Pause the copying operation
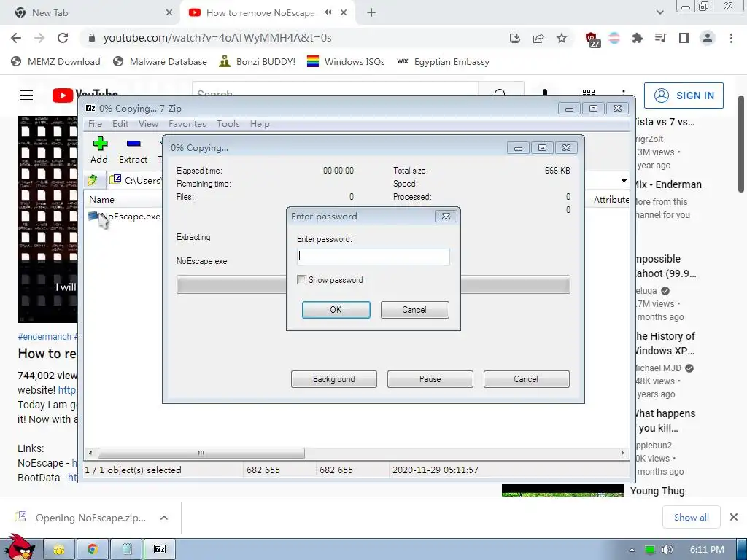Screen dimensions: 747x560 tap(430, 379)
